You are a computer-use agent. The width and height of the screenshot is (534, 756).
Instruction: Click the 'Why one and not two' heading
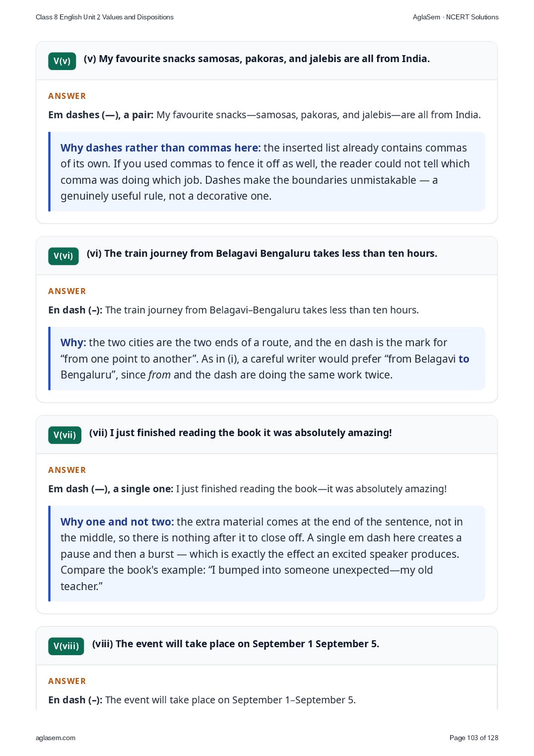coord(117,522)
